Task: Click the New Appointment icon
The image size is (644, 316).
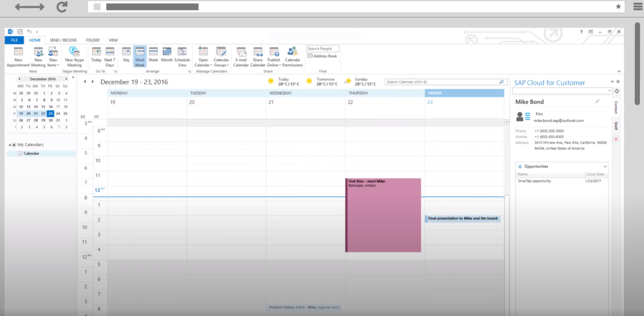Action: [x=18, y=56]
